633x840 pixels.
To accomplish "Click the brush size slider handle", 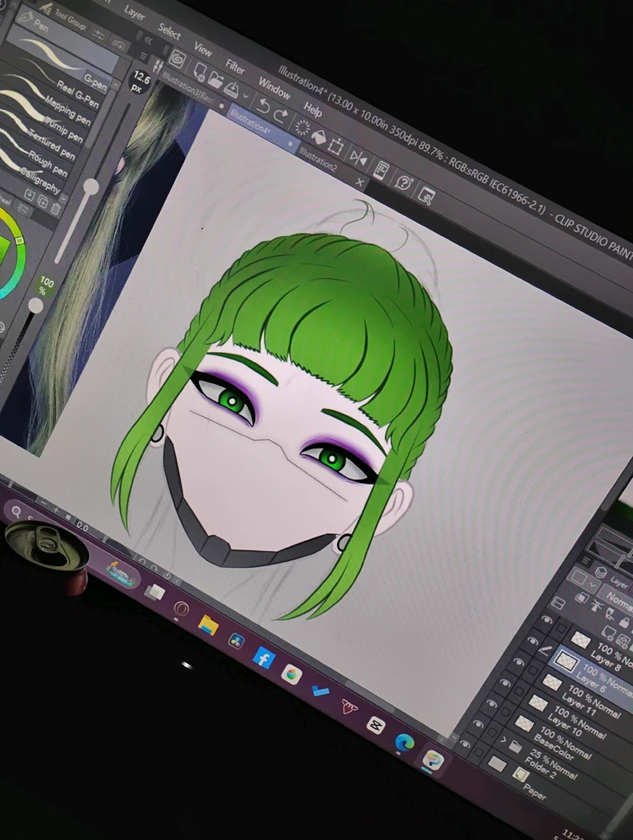I will pos(91,186).
